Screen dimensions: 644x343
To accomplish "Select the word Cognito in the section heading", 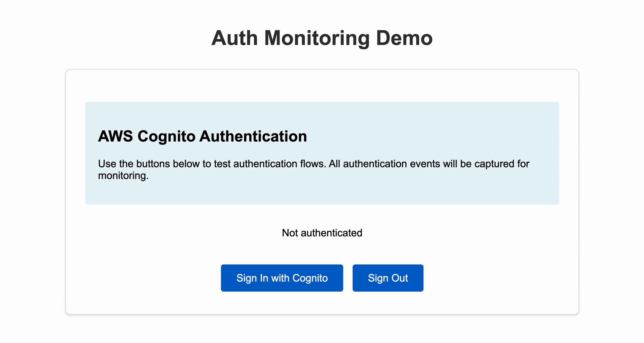I will (168, 136).
